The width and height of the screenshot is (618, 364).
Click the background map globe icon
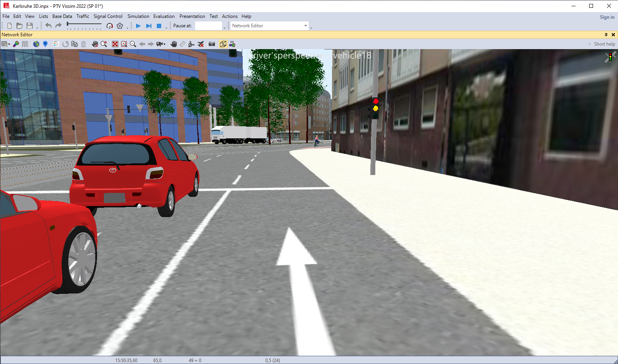pyautogui.click(x=36, y=44)
